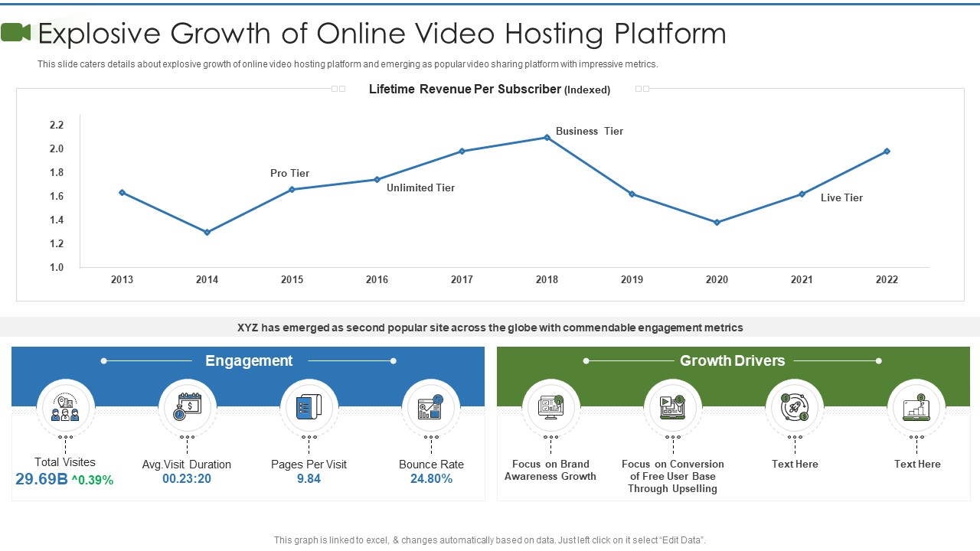The width and height of the screenshot is (980, 551).
Task: Select the Engagement header text
Action: 249,360
